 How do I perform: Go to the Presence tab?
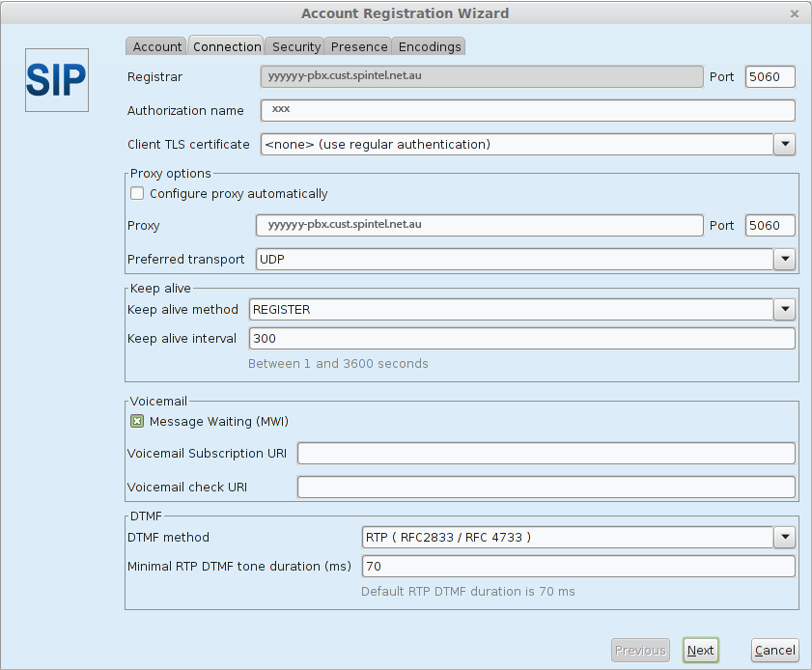358,46
